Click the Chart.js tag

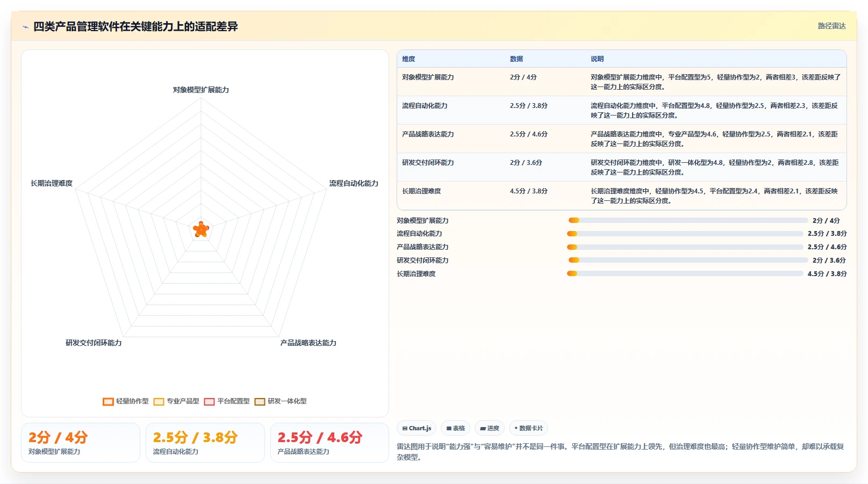417,428
